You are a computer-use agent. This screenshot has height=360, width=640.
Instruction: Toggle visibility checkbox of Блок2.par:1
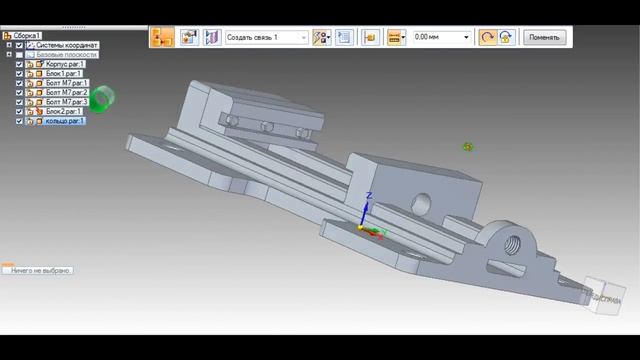click(19, 111)
